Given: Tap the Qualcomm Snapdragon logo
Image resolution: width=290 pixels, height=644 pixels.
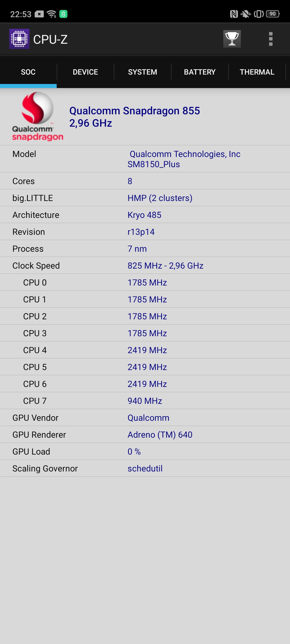Looking at the screenshot, I should 38,116.
